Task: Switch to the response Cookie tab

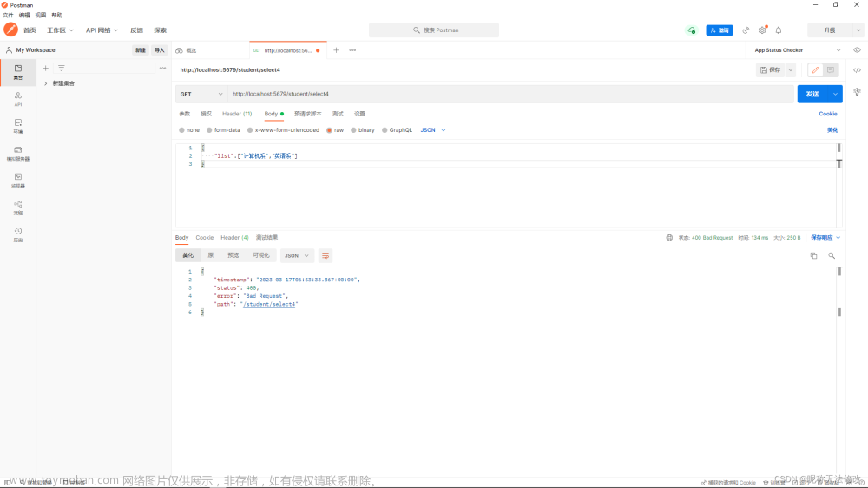Action: 204,238
